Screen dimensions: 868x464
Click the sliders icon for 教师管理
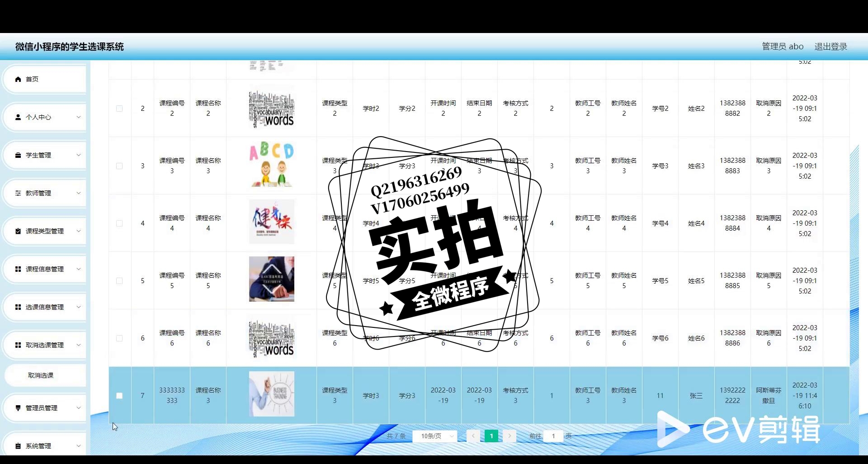[18, 193]
